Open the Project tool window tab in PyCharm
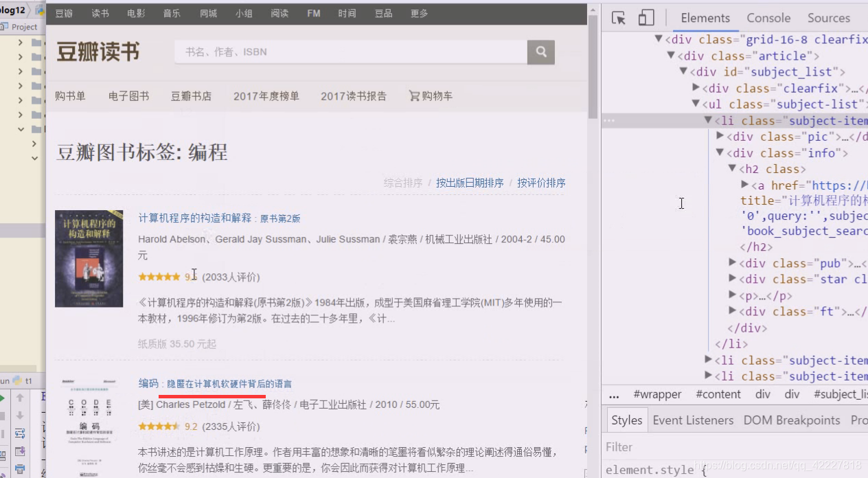 [20, 27]
